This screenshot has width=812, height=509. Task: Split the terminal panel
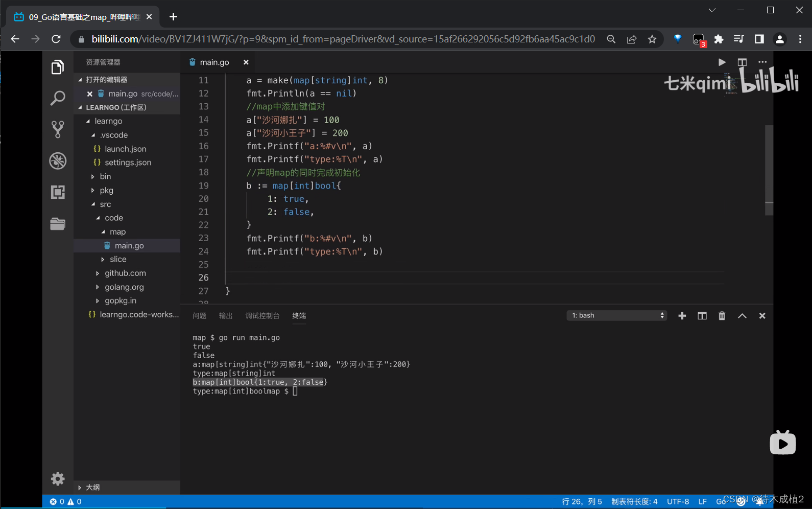click(702, 316)
